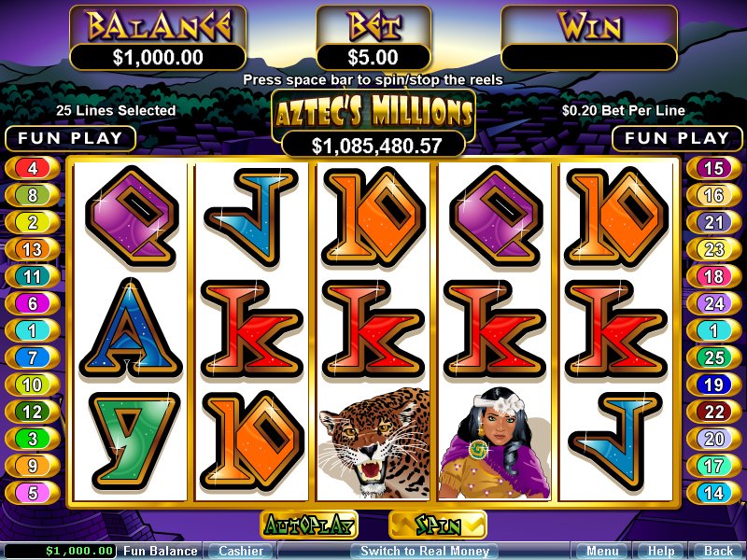Select payline 13 on the left side
The width and height of the screenshot is (747, 560).
(x=33, y=249)
